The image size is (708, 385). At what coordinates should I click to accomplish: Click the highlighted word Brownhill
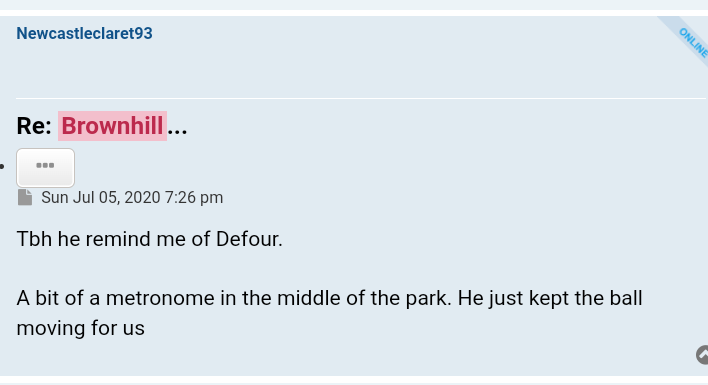(x=112, y=126)
